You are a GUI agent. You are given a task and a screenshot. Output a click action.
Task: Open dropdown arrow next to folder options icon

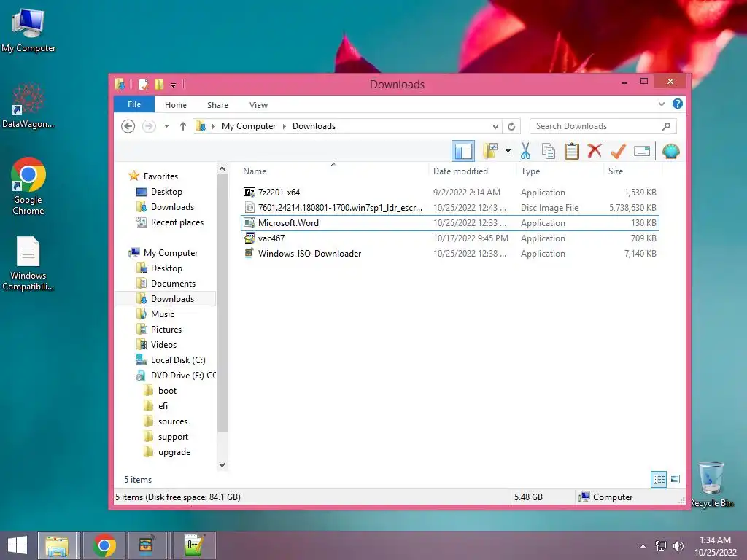coord(508,152)
